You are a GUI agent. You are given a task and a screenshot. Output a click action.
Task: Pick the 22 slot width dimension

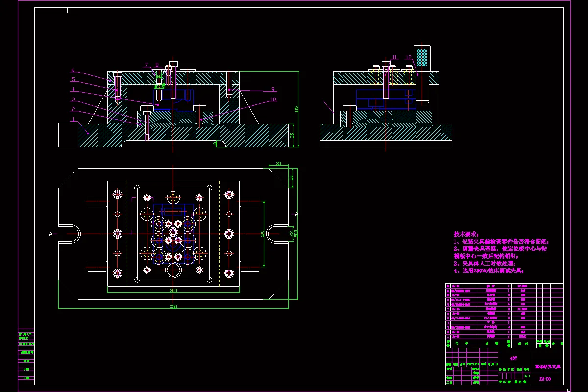[291, 235]
